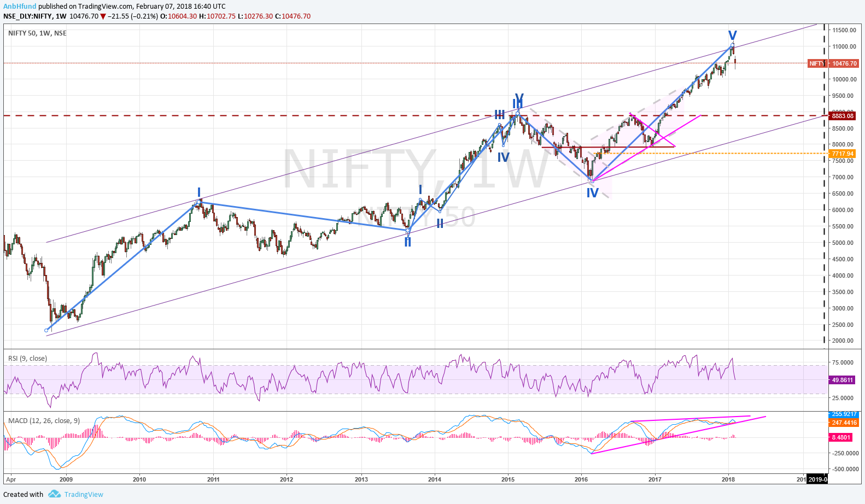Click the 7717.94 orange price level label
865x504 pixels.
[x=843, y=154]
